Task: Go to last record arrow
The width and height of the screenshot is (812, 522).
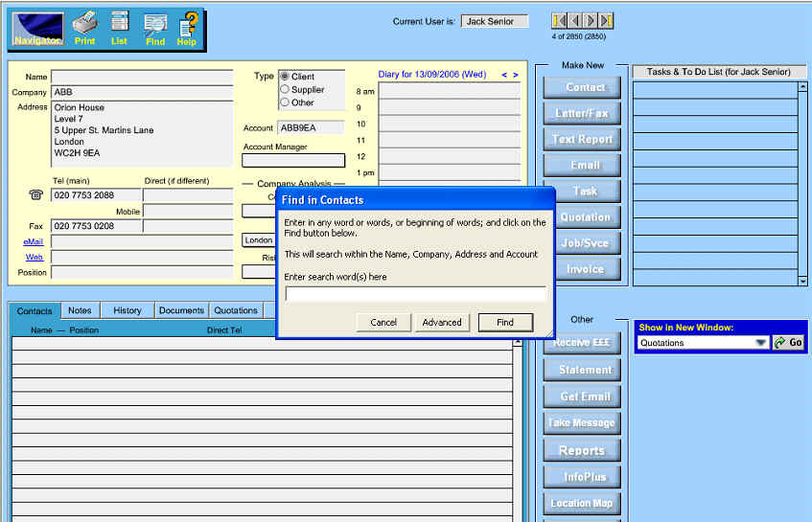Action: click(x=606, y=21)
